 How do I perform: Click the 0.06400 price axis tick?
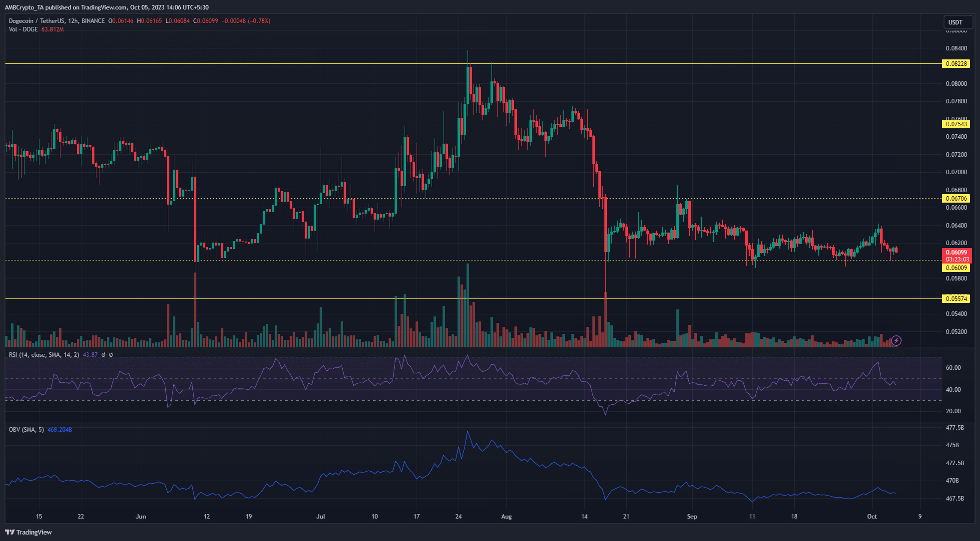(x=956, y=226)
